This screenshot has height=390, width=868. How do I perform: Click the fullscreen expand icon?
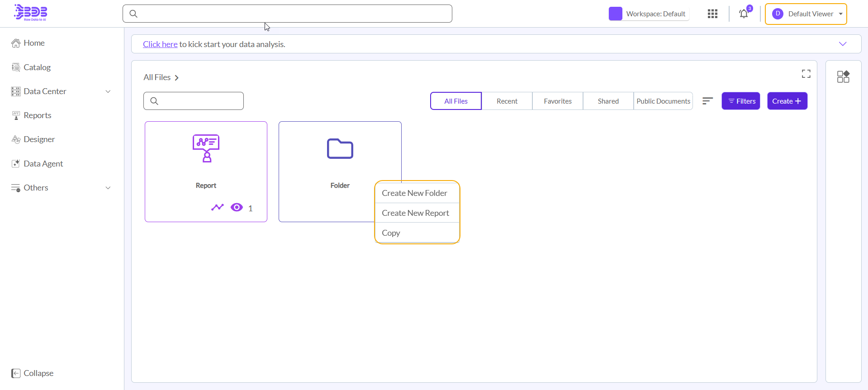click(x=806, y=74)
